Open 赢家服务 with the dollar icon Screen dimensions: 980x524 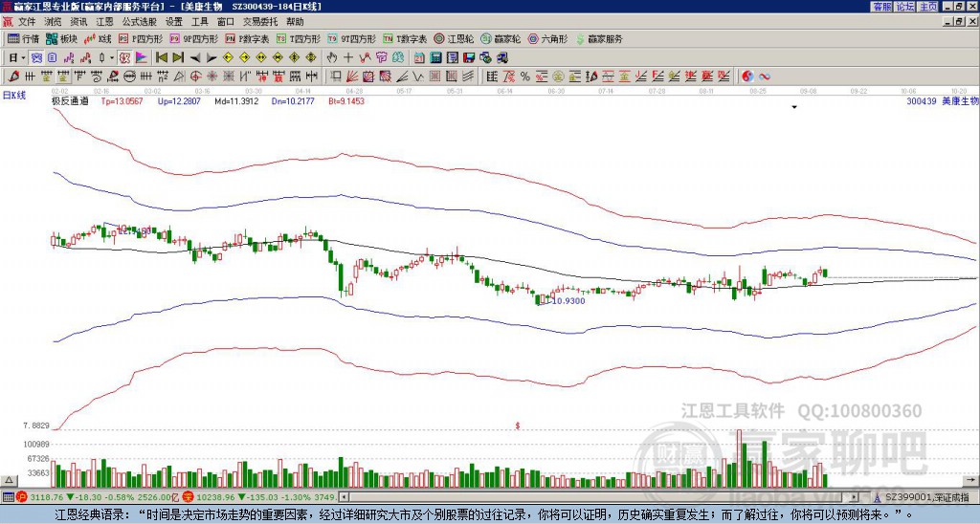pyautogui.click(x=599, y=38)
